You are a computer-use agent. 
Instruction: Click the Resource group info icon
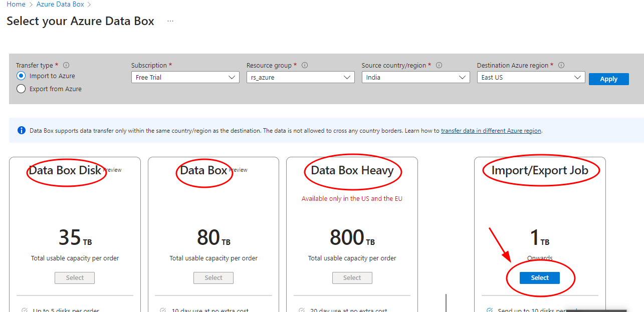pyautogui.click(x=304, y=65)
